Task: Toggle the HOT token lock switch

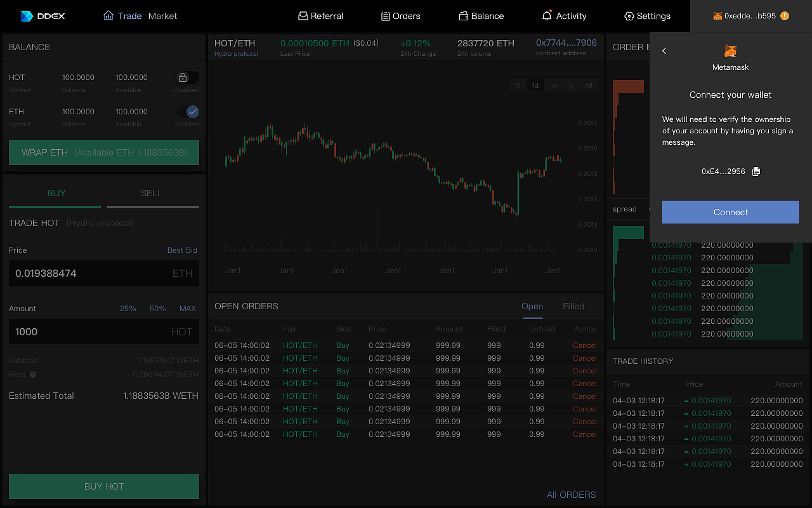Action: point(188,77)
